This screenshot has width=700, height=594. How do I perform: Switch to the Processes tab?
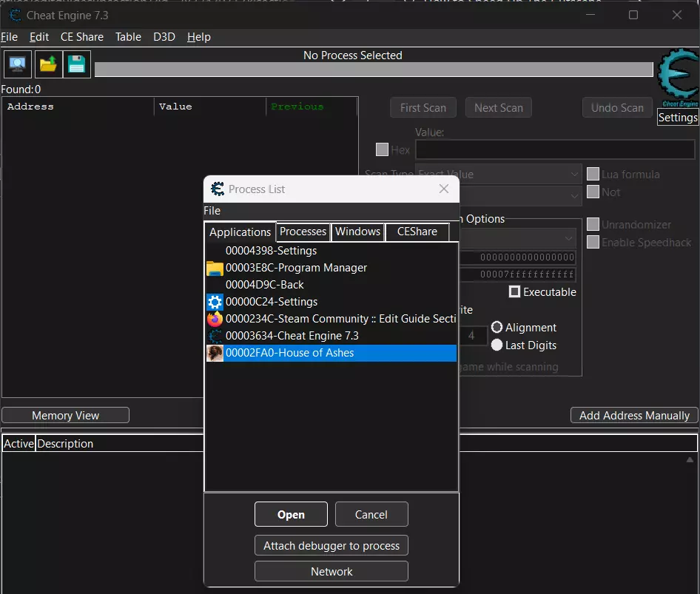(303, 232)
